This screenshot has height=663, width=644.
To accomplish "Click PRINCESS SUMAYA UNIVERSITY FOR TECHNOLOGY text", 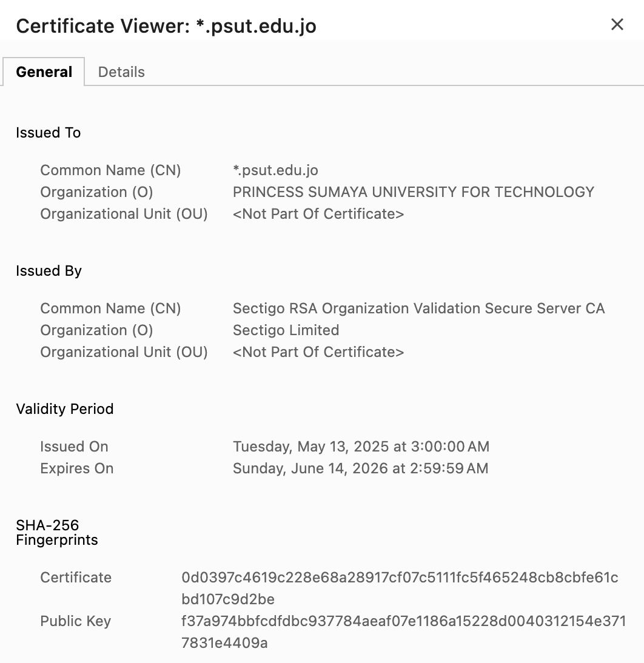I will (413, 192).
